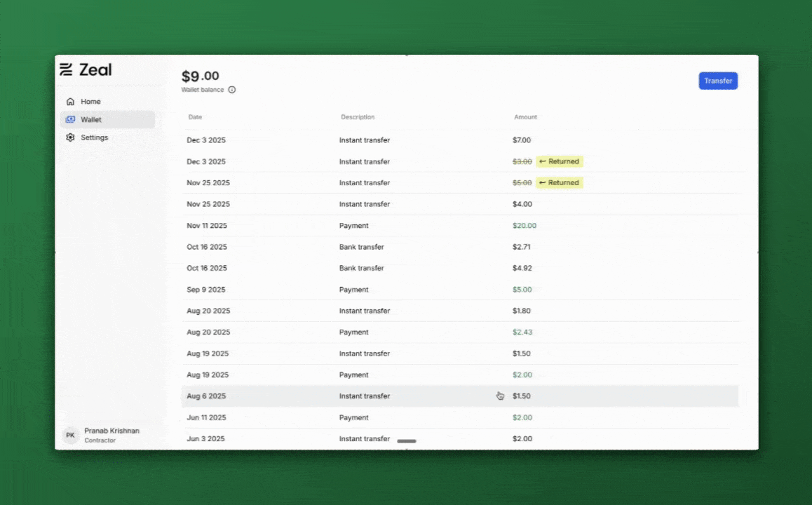Viewport: 812px width, 505px height.
Task: Click the wallet balance info icon
Action: tap(232, 90)
